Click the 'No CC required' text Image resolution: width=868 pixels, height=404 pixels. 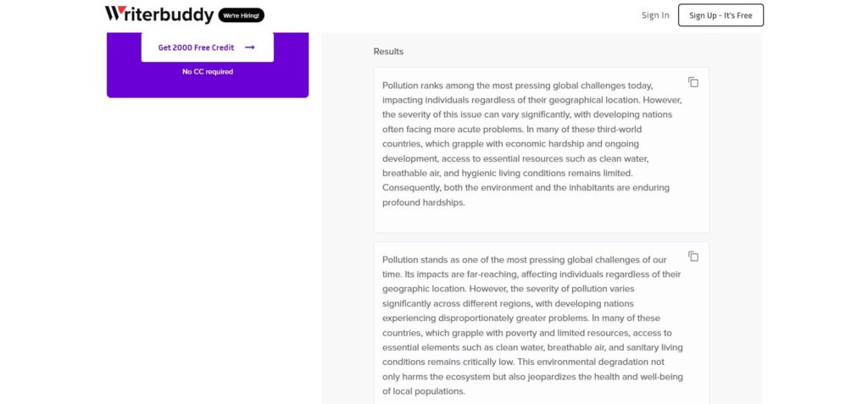coord(208,72)
